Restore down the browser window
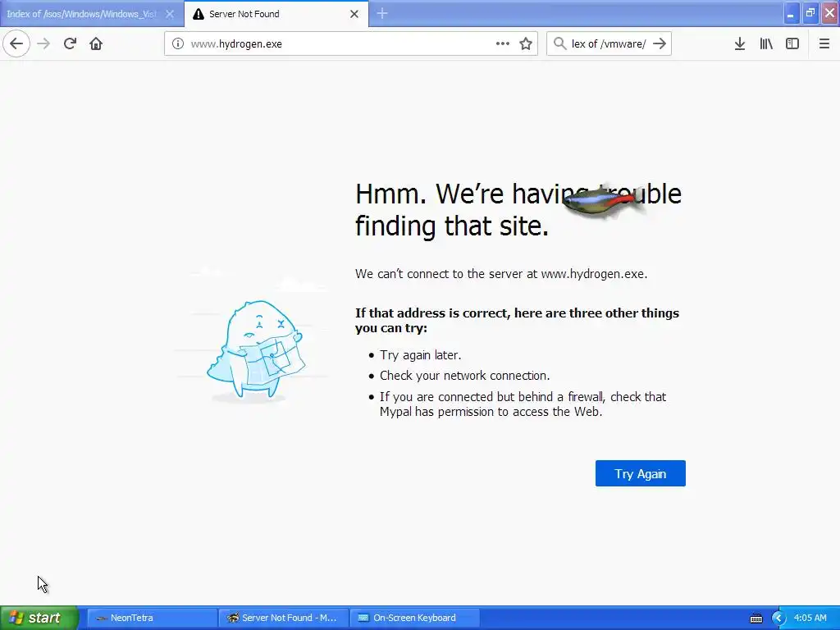The width and height of the screenshot is (840, 630). (810, 13)
